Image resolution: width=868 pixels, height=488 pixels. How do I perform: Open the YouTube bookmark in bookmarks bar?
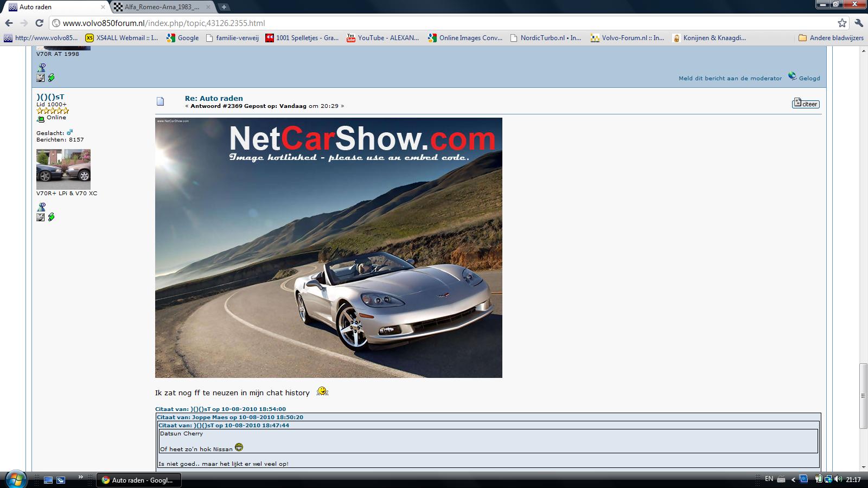(x=382, y=38)
